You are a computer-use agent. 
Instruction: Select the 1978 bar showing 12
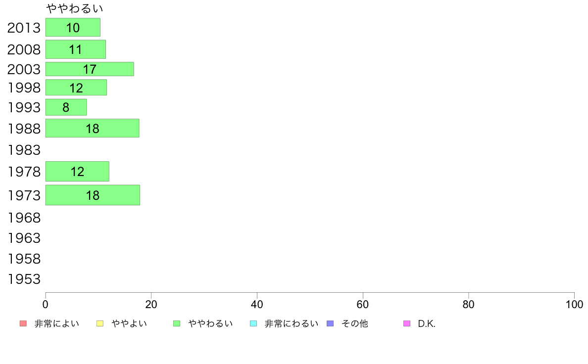pyautogui.click(x=77, y=171)
